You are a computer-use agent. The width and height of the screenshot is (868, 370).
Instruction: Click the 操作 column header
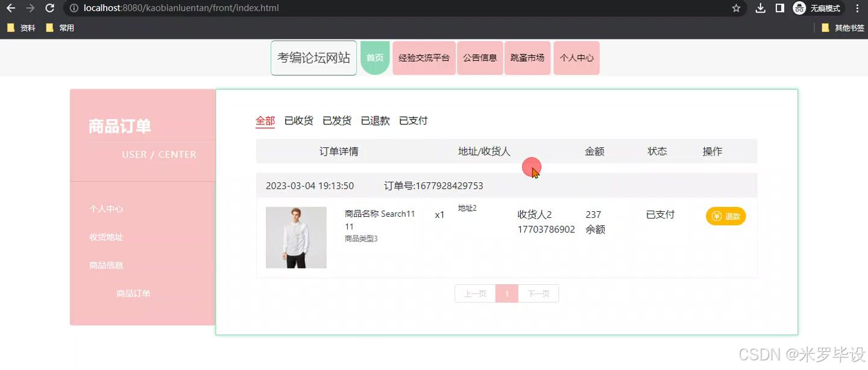(712, 152)
